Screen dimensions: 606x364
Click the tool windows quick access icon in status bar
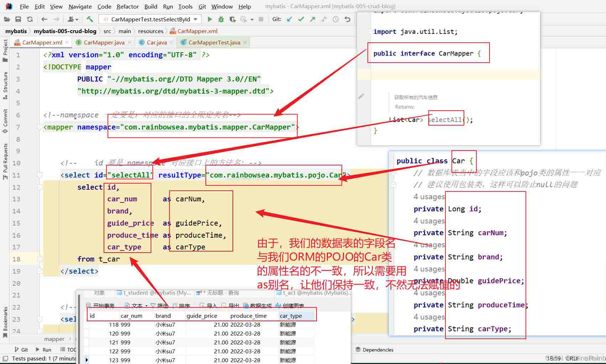5,358
